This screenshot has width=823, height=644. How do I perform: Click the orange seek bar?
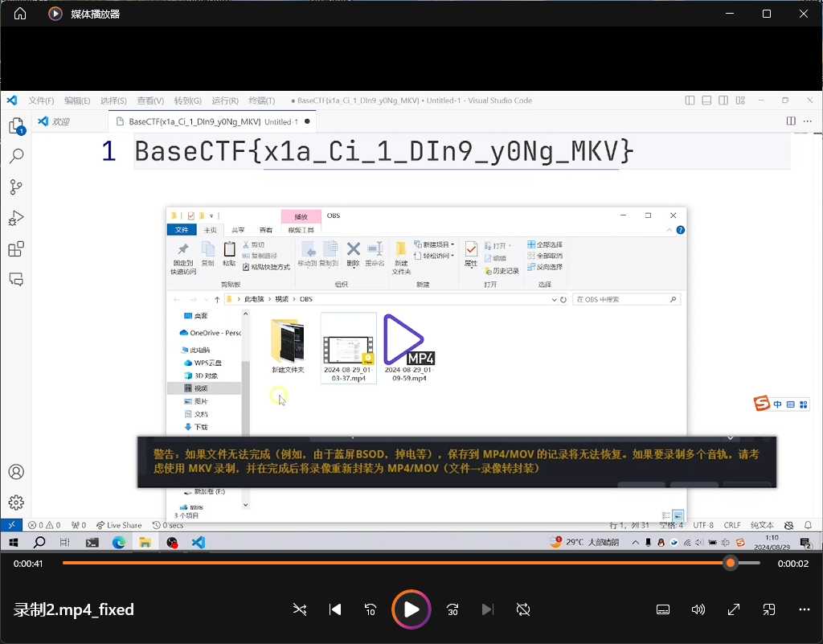pos(394,563)
